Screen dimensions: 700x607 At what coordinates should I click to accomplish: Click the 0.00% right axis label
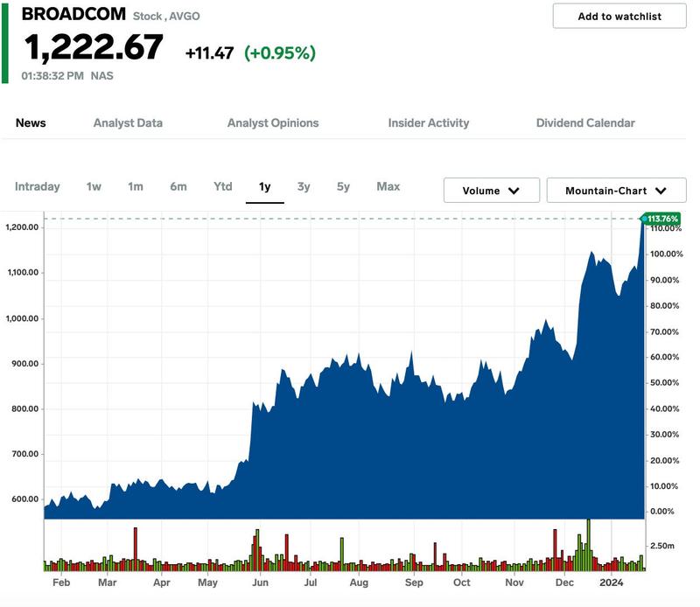(x=662, y=512)
